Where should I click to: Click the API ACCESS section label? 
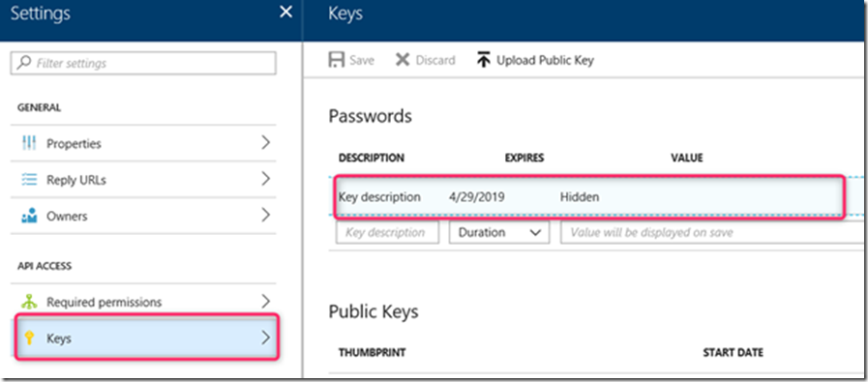pyautogui.click(x=45, y=266)
